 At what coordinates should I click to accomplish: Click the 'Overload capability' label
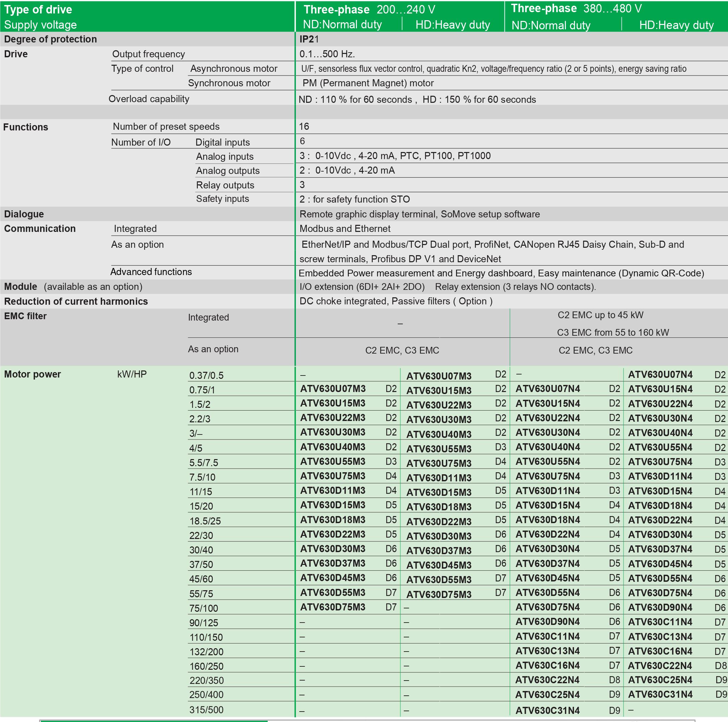pos(149,99)
